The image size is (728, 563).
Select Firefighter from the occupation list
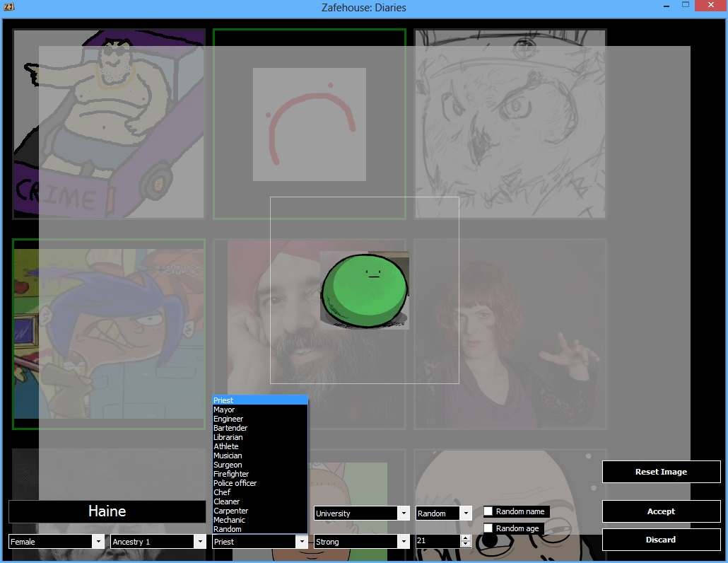tap(231, 474)
